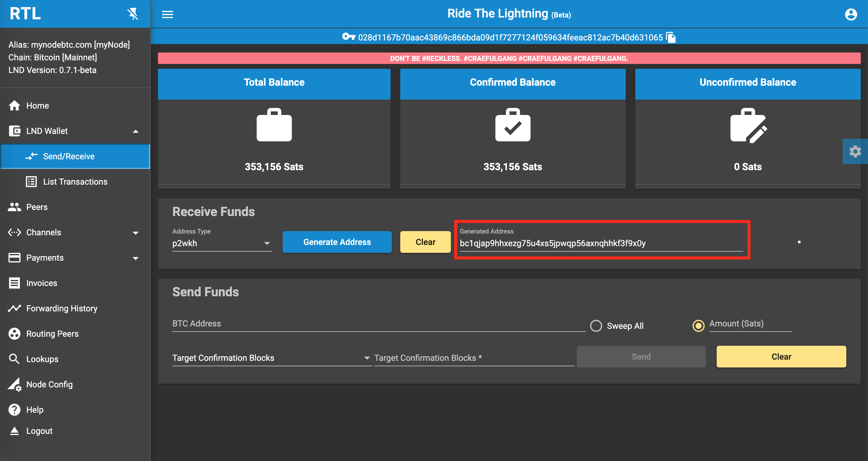The width and height of the screenshot is (868, 461).
Task: Open the user account icon
Action: point(851,14)
